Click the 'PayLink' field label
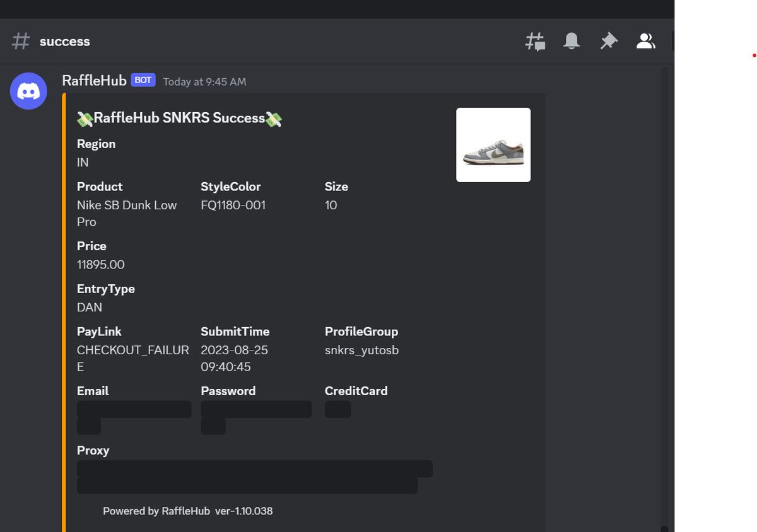Screen dimensions: 757x532 coord(99,332)
